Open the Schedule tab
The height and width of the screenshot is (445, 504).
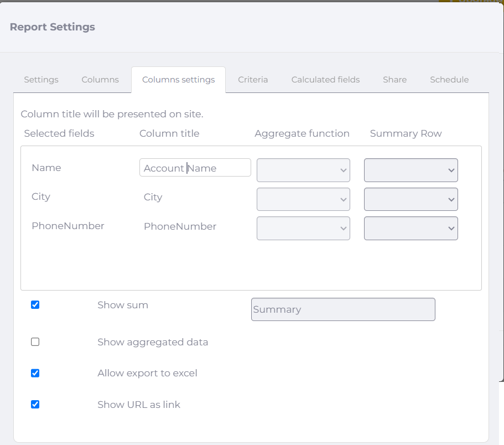tap(449, 80)
